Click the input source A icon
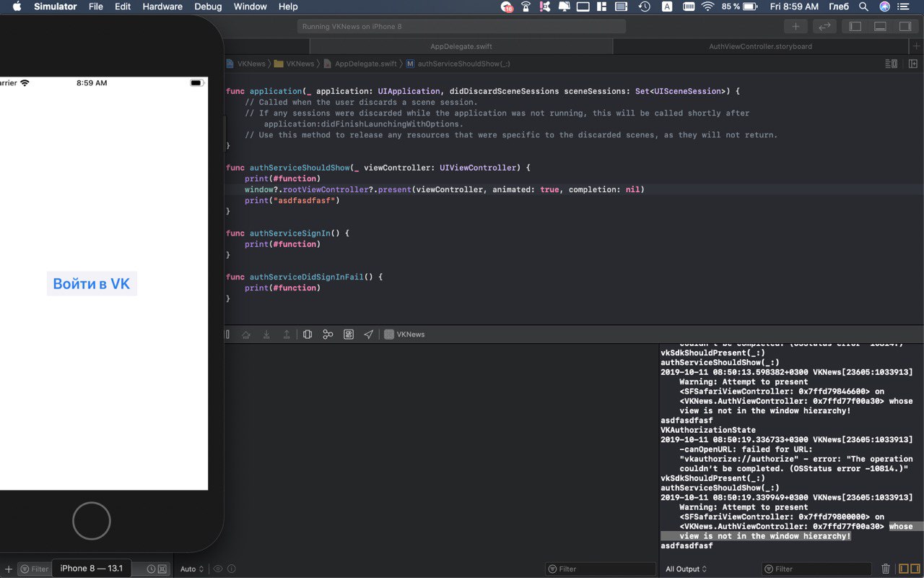The height and width of the screenshot is (578, 924). coord(667,7)
